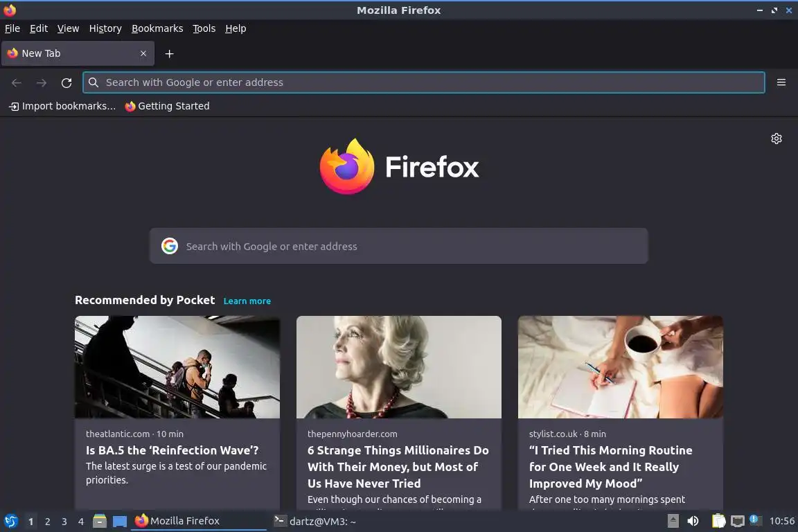
Task: Click the show desktop taskbar icon
Action: click(120, 522)
